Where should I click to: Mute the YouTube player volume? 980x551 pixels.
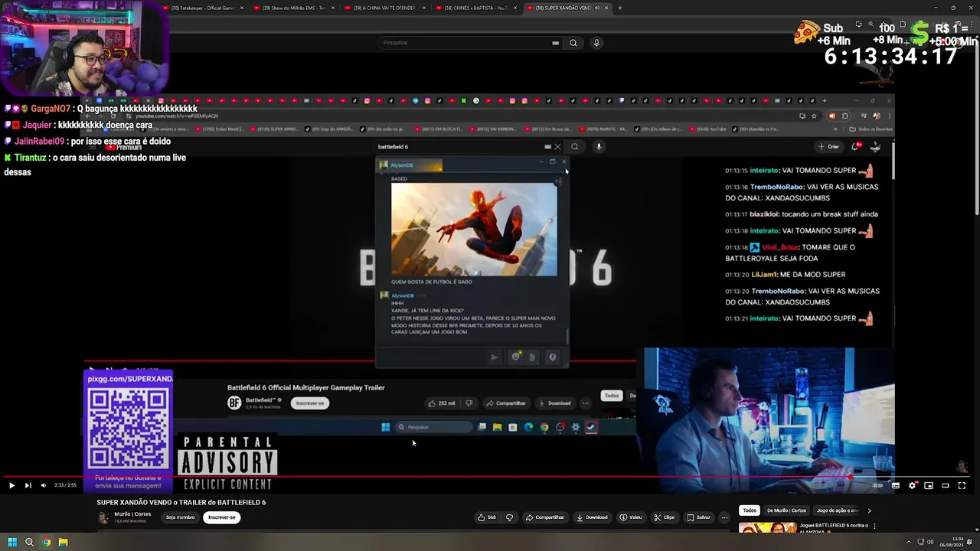coord(44,485)
